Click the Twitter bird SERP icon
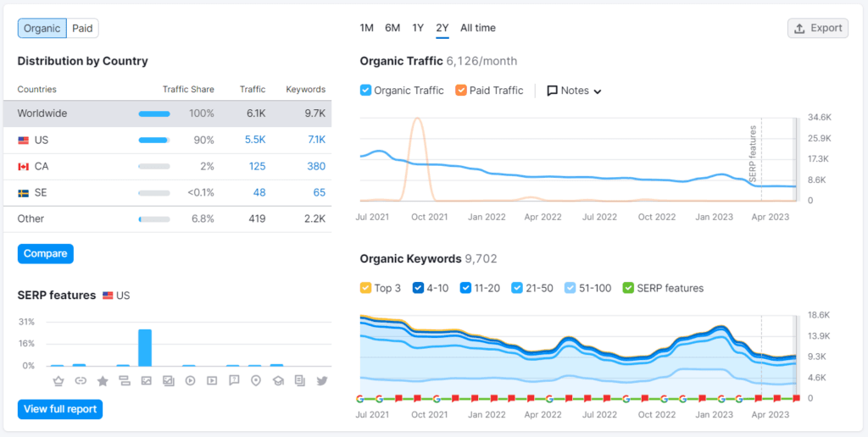The width and height of the screenshot is (868, 437). [x=321, y=380]
